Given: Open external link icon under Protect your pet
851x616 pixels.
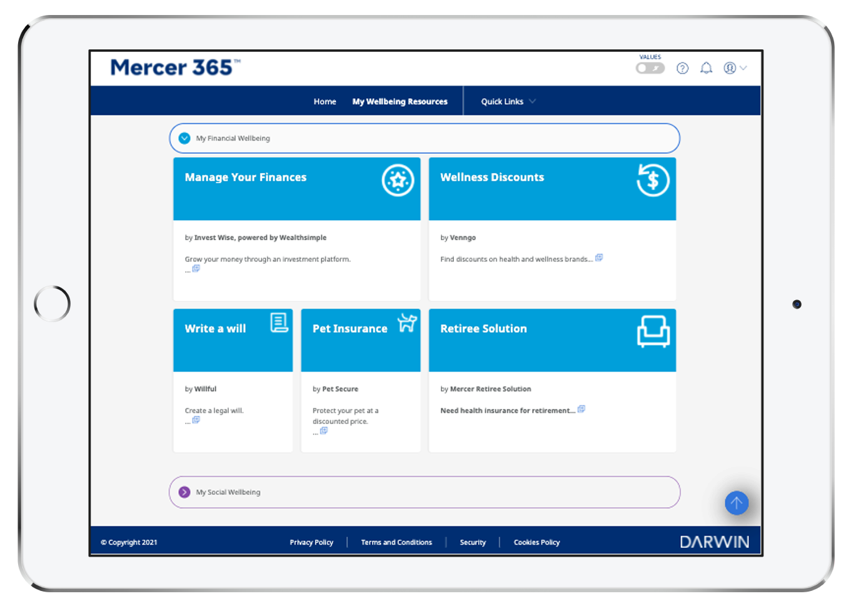Looking at the screenshot, I should [x=324, y=430].
